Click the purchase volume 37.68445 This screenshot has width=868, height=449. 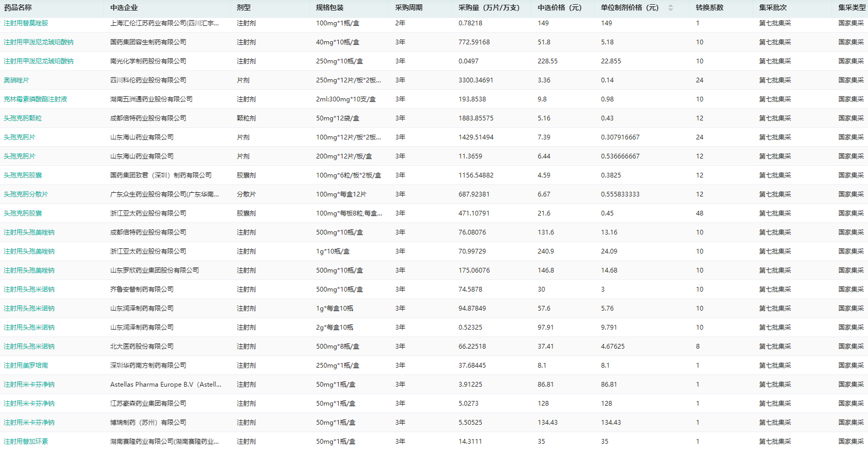click(472, 366)
